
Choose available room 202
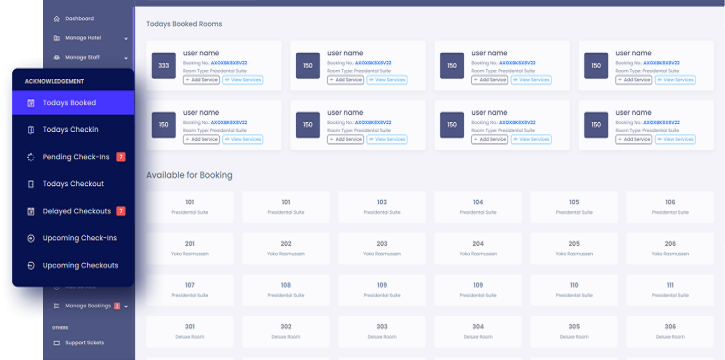(x=286, y=249)
